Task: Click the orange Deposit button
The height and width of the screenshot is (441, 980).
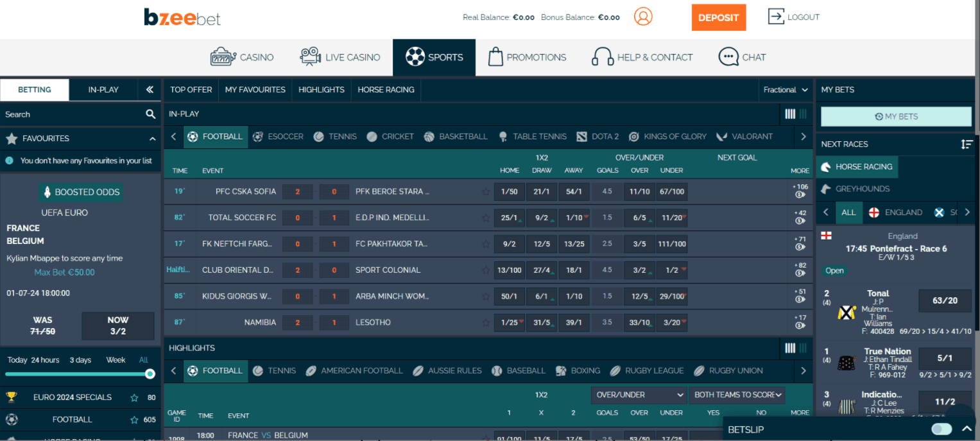Action: pos(718,17)
